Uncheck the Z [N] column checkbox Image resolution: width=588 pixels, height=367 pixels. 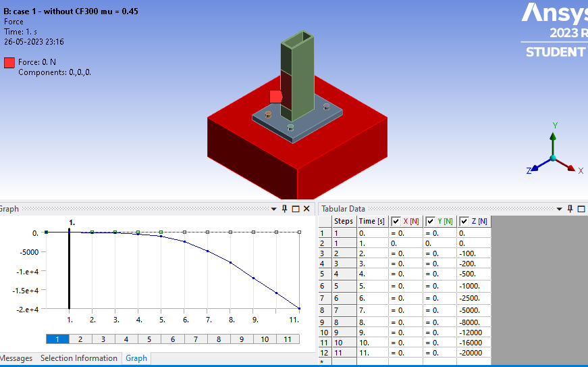464,222
